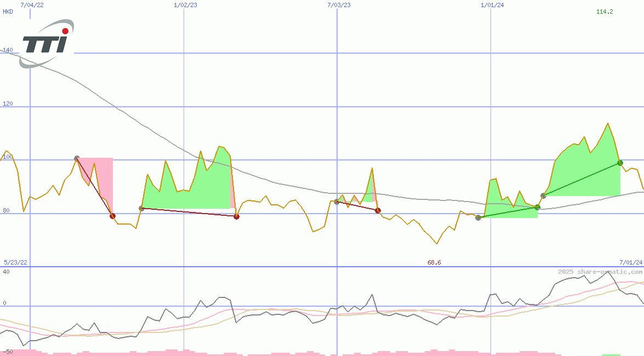Click the 114.2 high price value
The image size is (644, 356).
605,12
